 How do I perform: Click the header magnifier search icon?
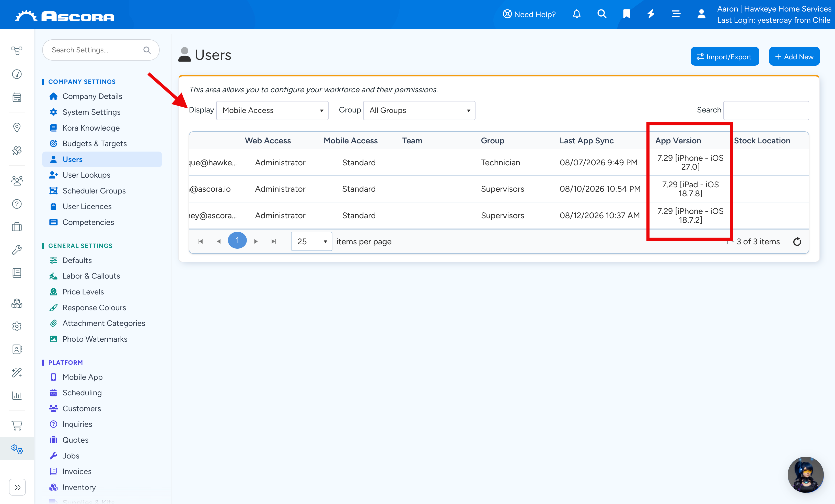(x=601, y=14)
